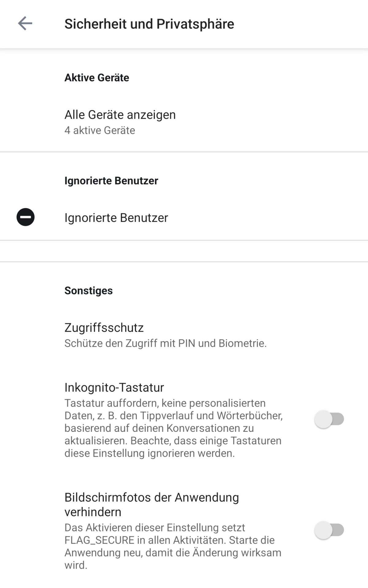The height and width of the screenshot is (588, 368).
Task: Select the Inkognito-Tastatur setting title
Action: (114, 388)
